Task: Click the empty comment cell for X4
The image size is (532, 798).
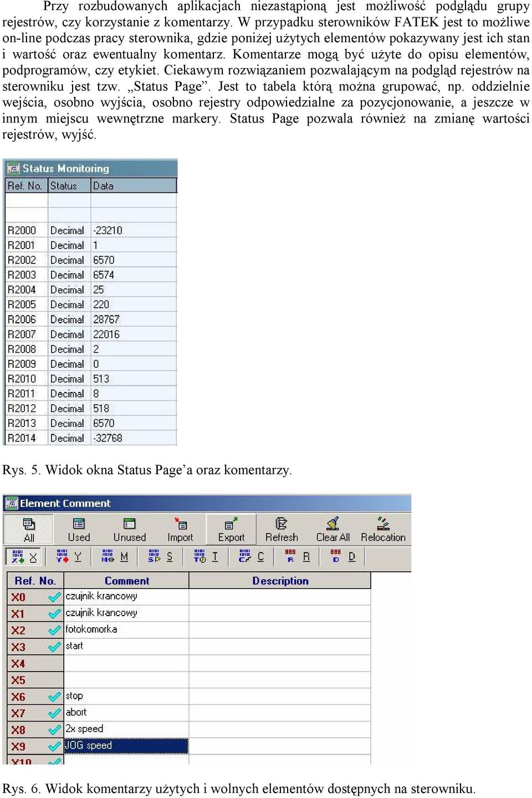Action: click(x=126, y=663)
